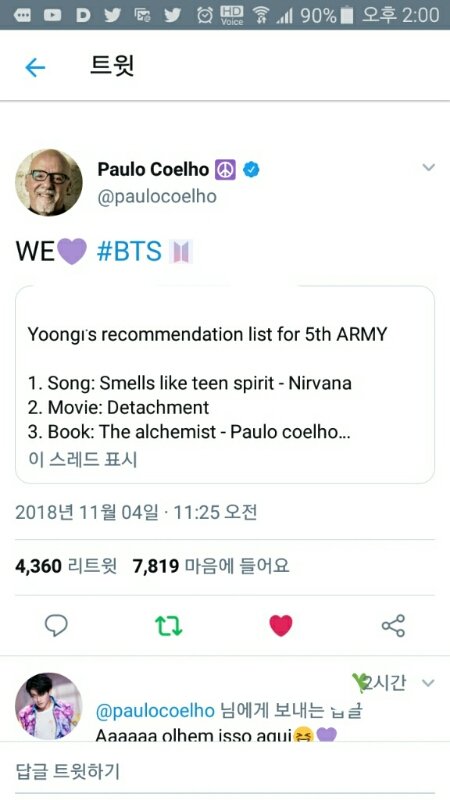450x800 pixels.
Task: View the 4,360 리트윗 retweets list
Action: tap(66, 566)
